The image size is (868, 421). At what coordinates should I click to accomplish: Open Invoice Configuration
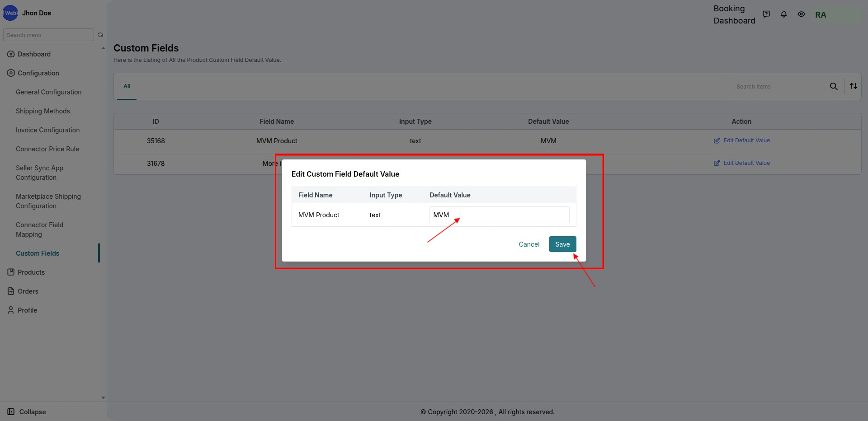[47, 130]
